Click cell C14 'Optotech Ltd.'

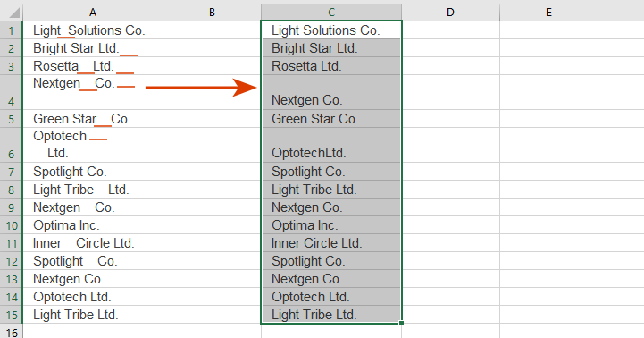click(x=331, y=297)
